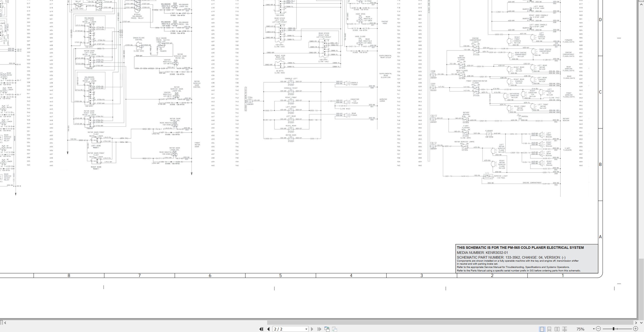Click the FLASHER 108-0358 component label
Viewport: 644px width, 332px height.
tap(489, 134)
